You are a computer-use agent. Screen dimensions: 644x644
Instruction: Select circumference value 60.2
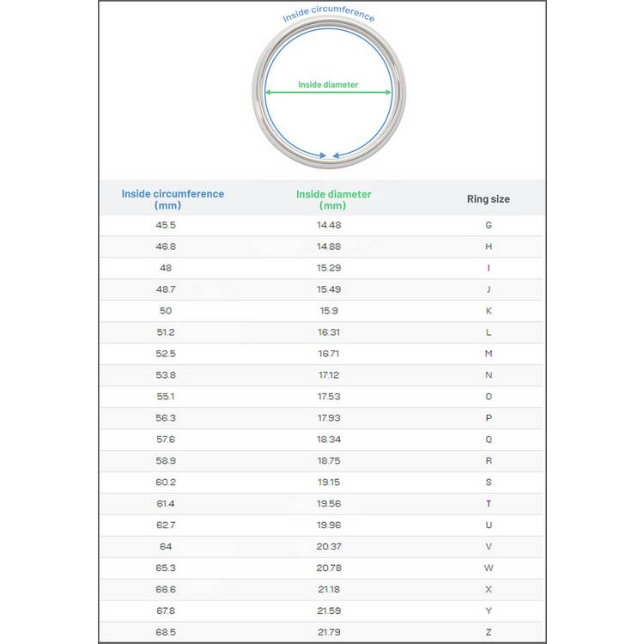point(166,482)
